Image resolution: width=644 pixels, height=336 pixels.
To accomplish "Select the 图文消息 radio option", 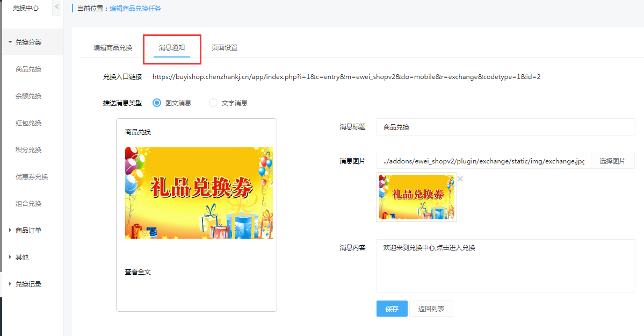I will pyautogui.click(x=156, y=103).
